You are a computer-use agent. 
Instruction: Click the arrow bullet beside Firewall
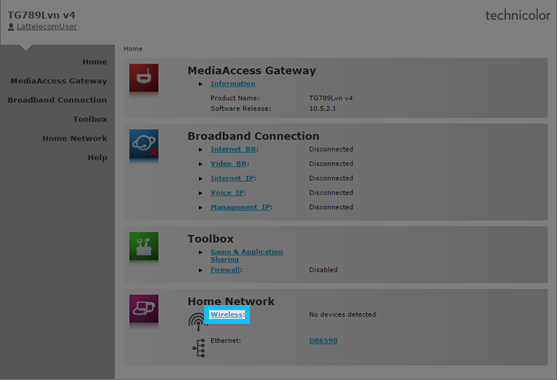[x=201, y=271]
